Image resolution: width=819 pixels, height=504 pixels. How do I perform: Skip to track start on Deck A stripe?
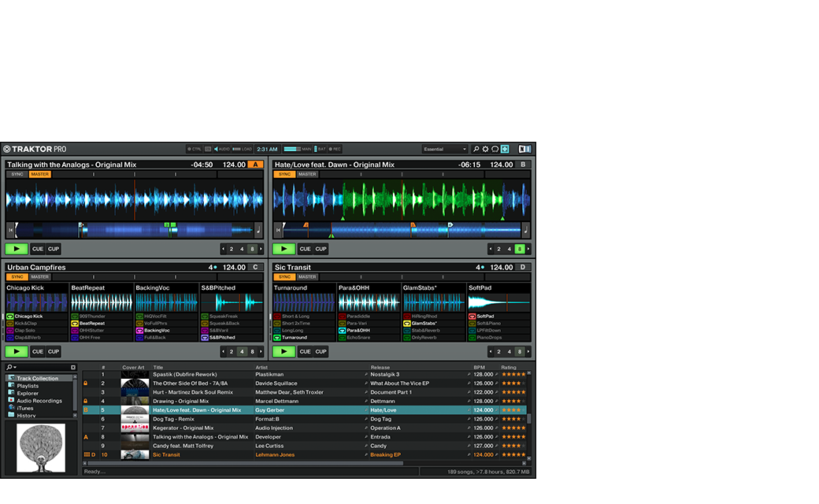[x=10, y=230]
